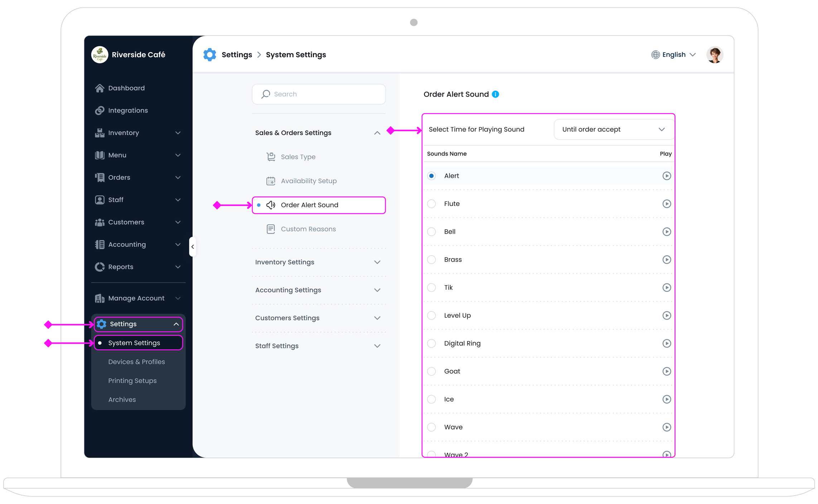The height and width of the screenshot is (504, 818).
Task: Select the Bell sound radio button
Action: (x=431, y=232)
